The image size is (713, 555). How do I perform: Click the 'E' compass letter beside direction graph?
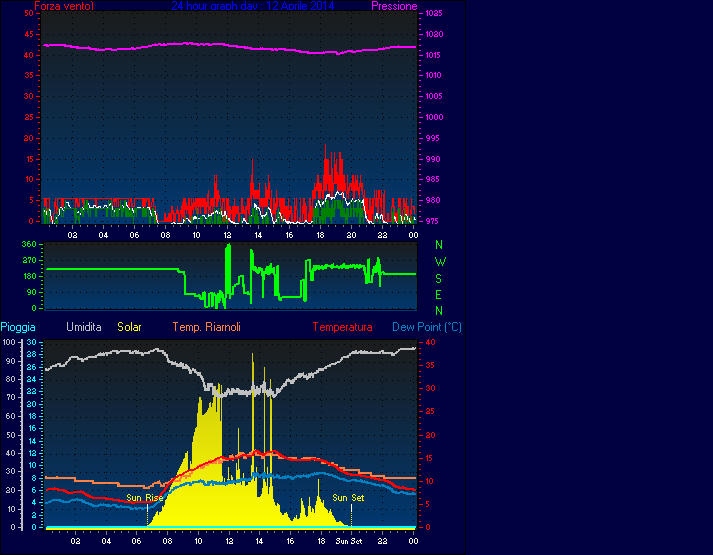coord(438,295)
